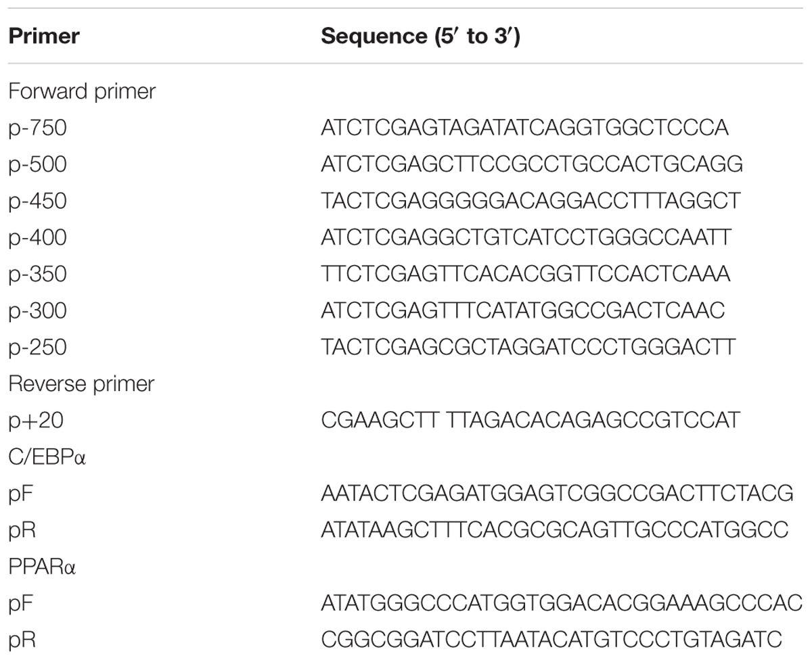Click the p+20 sequence starting with CGAAGCTT
The height and width of the screenshot is (660, 812).
531,420
